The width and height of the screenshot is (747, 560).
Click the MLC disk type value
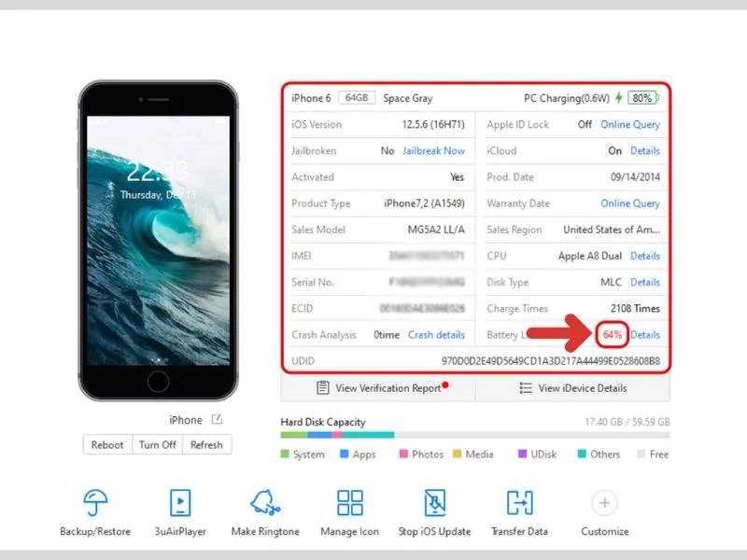[x=611, y=282]
